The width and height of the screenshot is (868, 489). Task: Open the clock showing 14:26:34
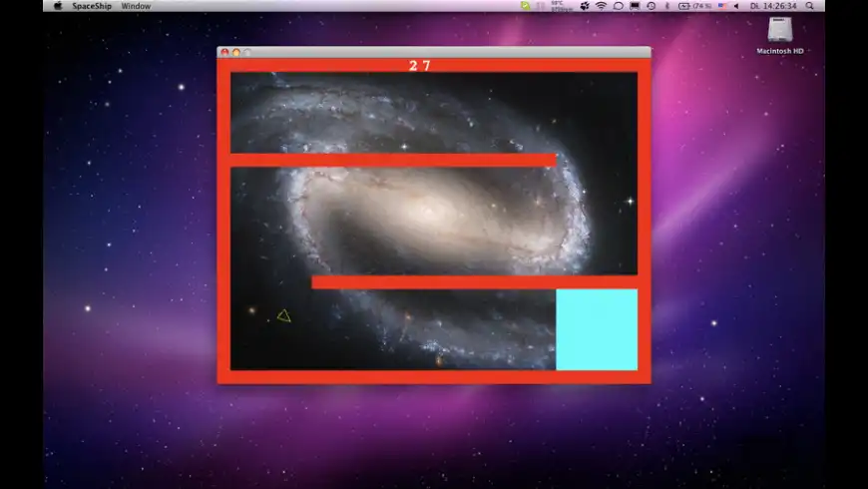pyautogui.click(x=773, y=6)
